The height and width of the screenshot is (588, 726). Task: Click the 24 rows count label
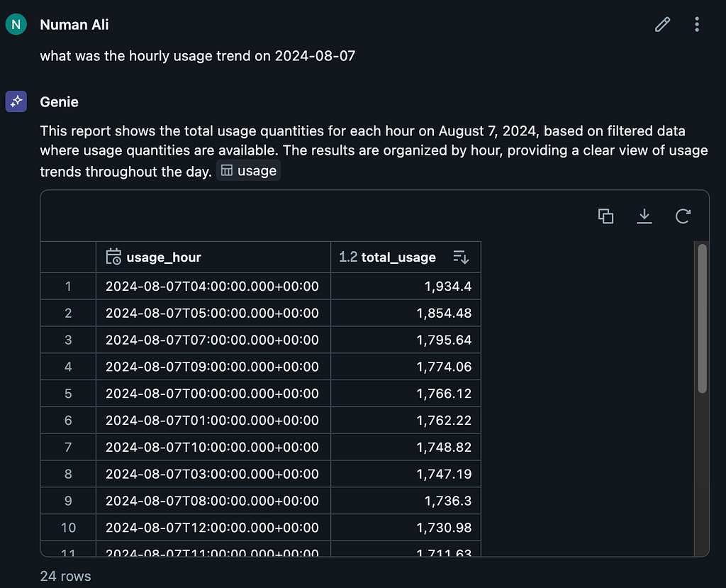pos(65,576)
